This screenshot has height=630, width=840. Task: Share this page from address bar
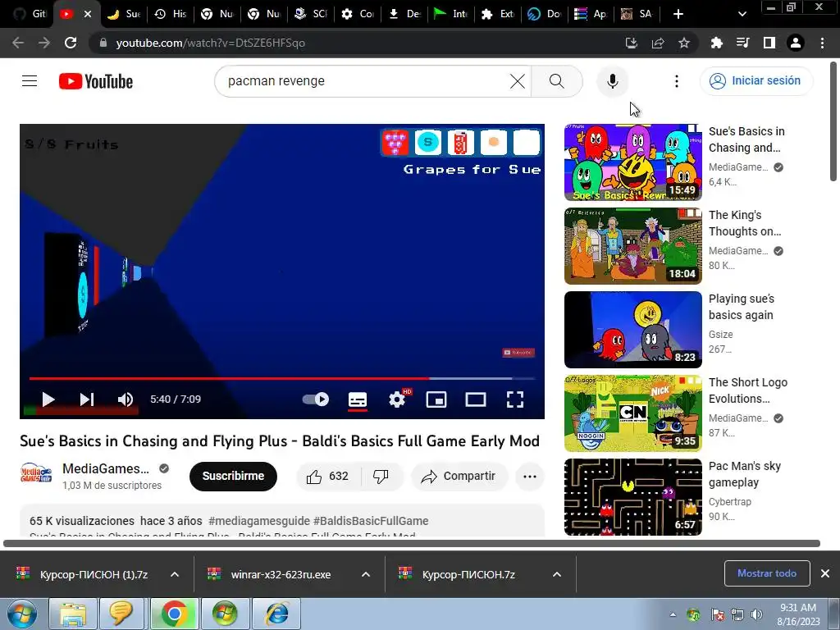[657, 43]
